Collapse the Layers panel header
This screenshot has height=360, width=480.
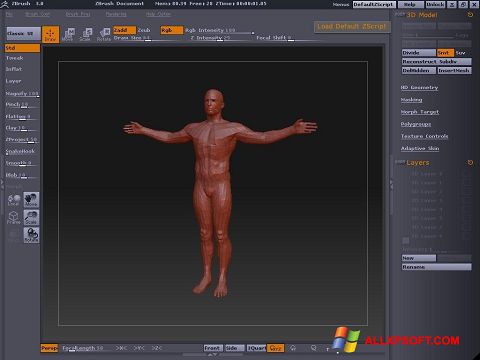coord(418,163)
